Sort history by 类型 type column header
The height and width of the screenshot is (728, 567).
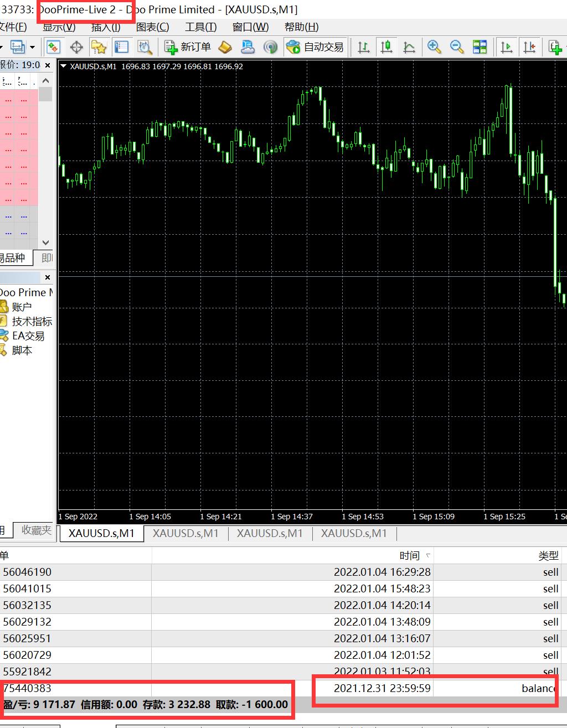click(497, 556)
